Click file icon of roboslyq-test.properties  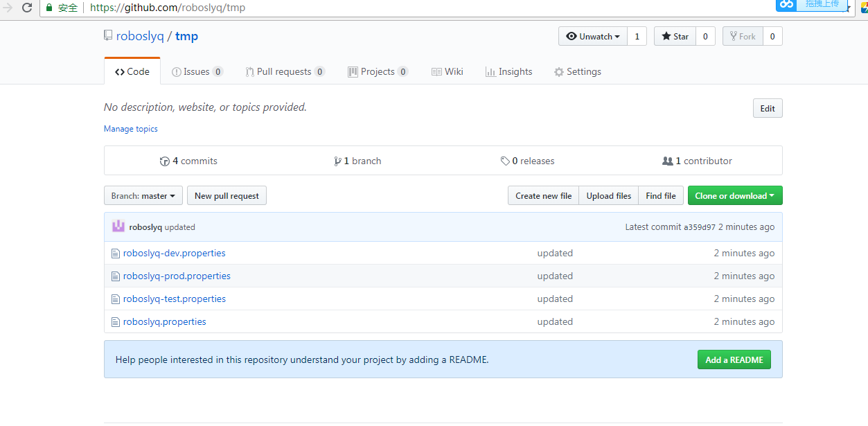click(x=116, y=299)
